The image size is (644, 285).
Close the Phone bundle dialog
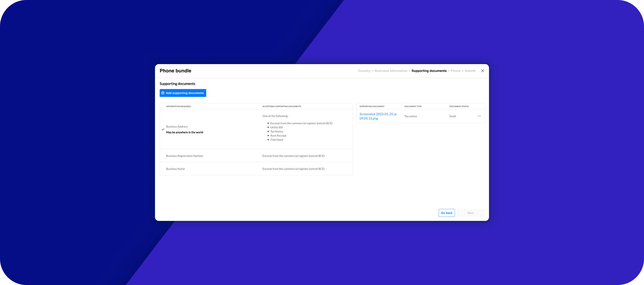click(482, 71)
